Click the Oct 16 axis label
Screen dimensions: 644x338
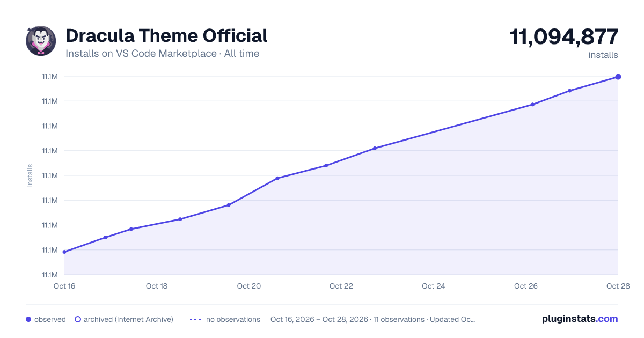click(x=64, y=286)
